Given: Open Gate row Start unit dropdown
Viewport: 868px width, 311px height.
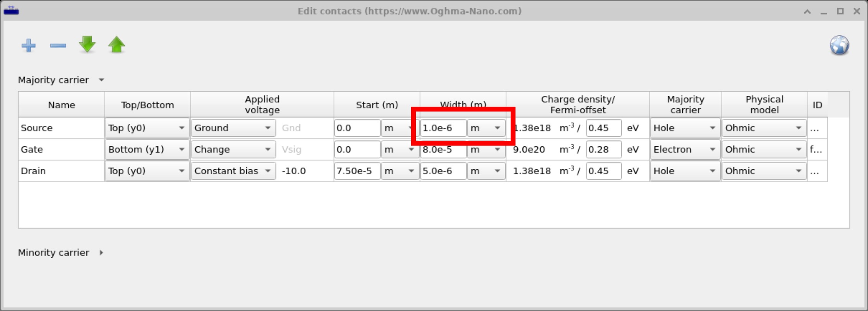Looking at the screenshot, I should [400, 149].
